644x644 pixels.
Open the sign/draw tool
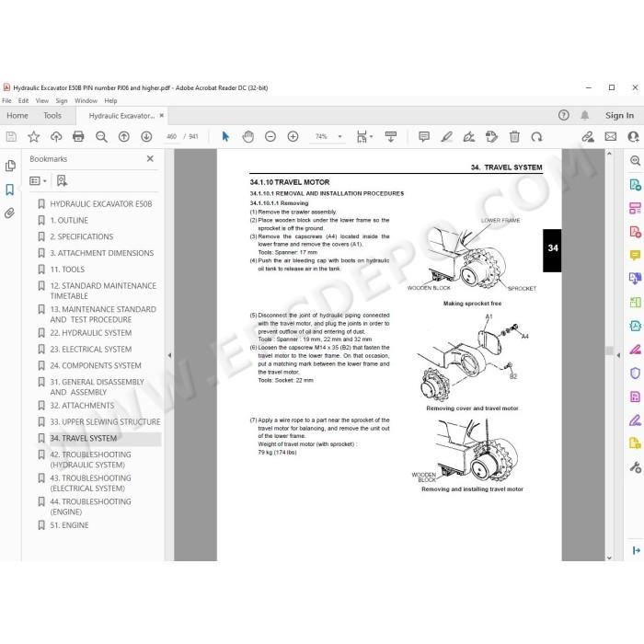[469, 136]
